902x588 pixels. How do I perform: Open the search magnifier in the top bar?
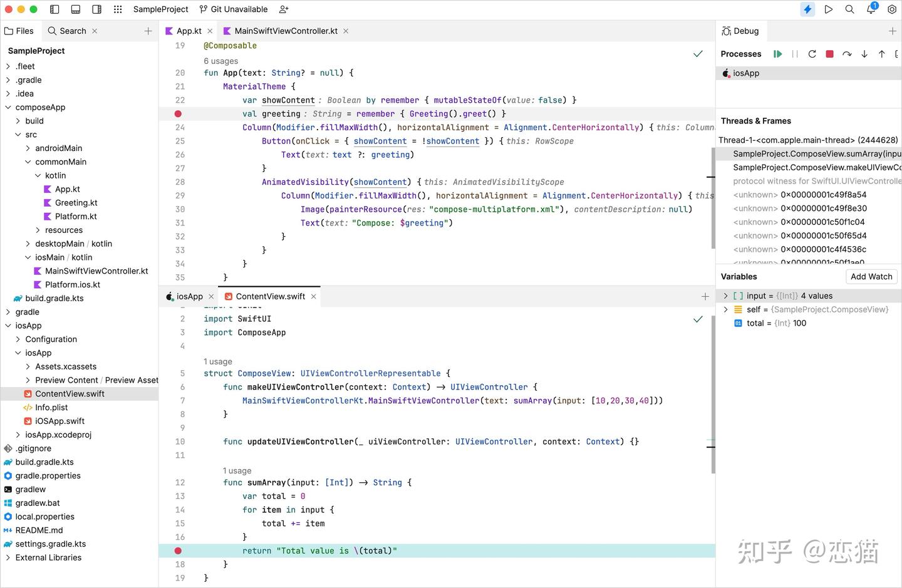[x=849, y=9]
